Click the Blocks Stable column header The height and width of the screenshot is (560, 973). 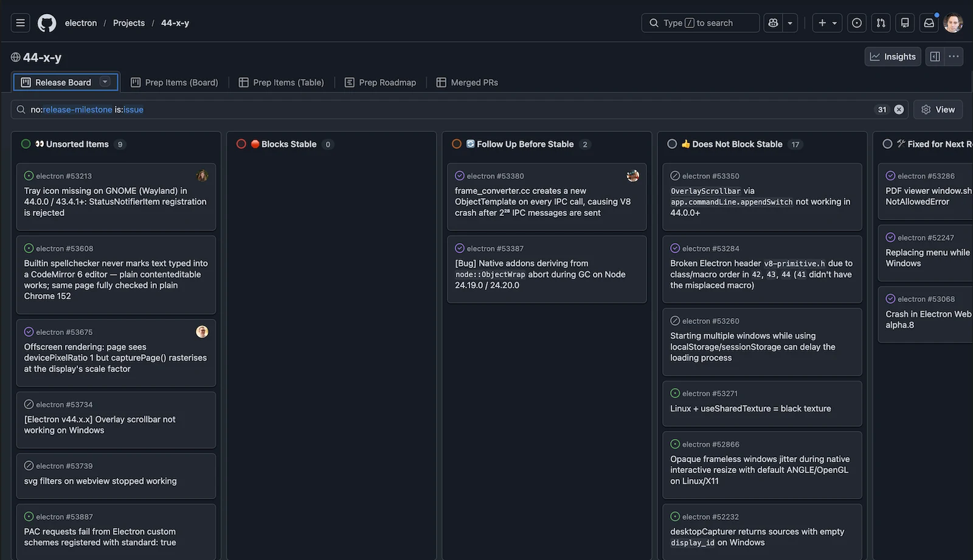[x=288, y=144]
